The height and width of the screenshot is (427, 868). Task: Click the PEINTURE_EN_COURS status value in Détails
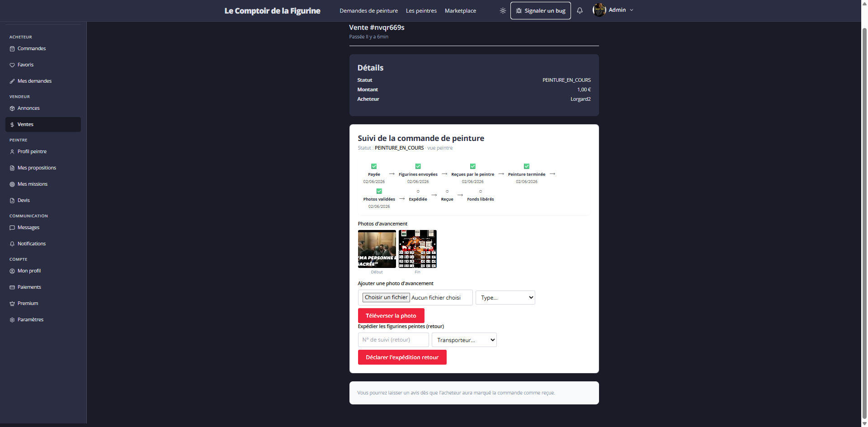click(x=566, y=80)
